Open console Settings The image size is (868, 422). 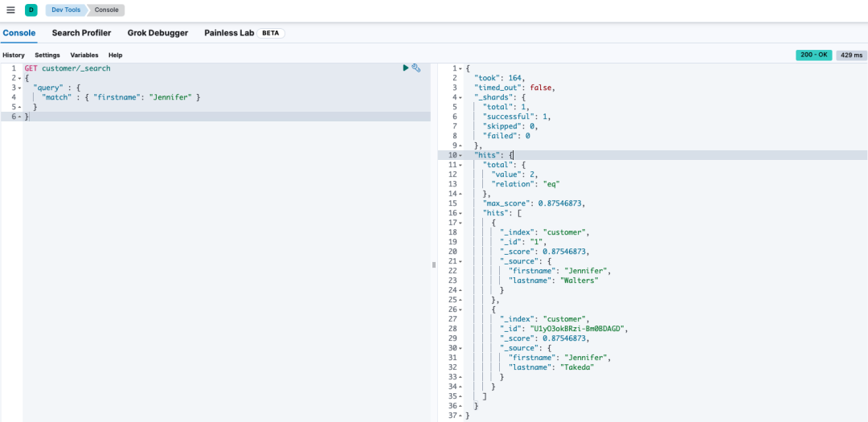tap(47, 55)
